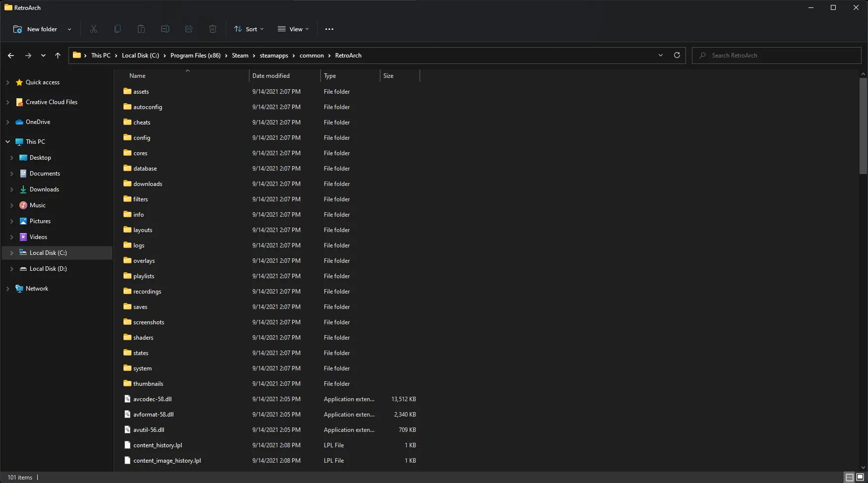Click the Network icon in sidebar
This screenshot has width=868, height=483.
[x=19, y=289]
